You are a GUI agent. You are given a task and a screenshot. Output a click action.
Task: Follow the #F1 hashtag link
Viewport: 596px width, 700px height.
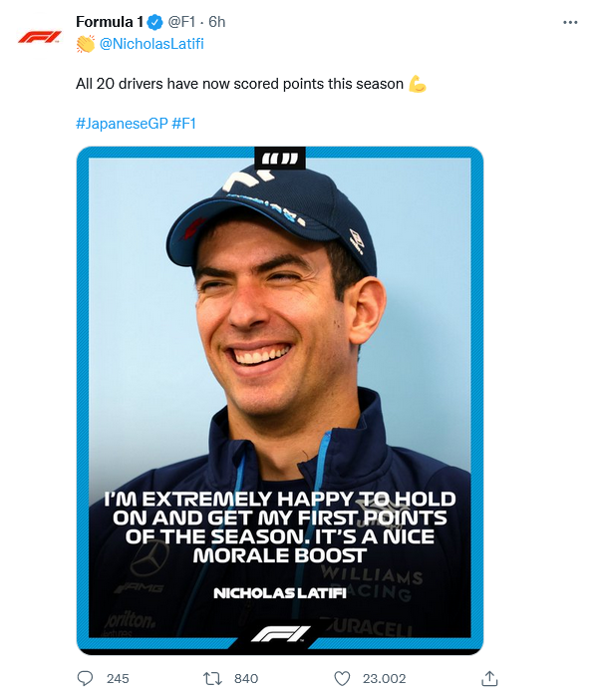click(183, 124)
